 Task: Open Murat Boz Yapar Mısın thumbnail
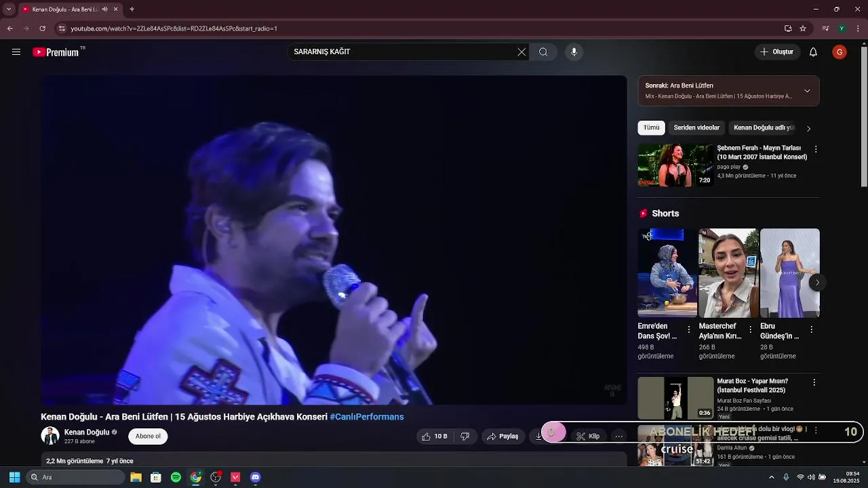coord(675,398)
